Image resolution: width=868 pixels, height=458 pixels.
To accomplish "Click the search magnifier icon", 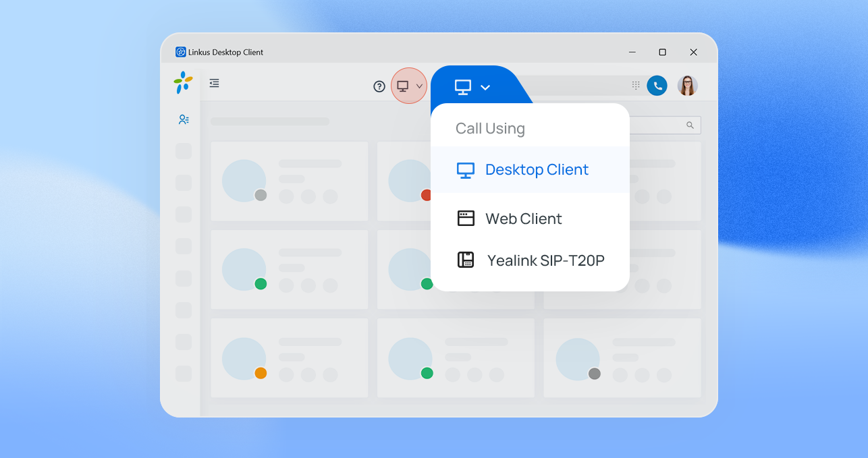I will click(x=690, y=125).
